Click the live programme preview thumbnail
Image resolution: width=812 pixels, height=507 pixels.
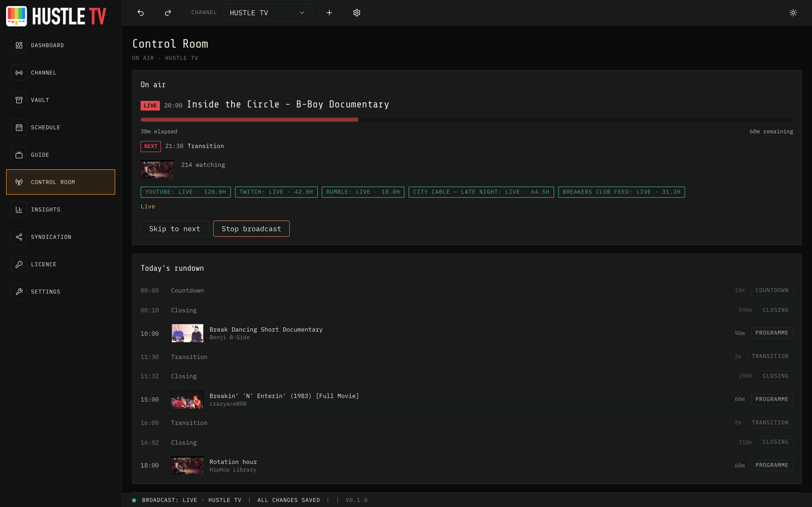157,169
